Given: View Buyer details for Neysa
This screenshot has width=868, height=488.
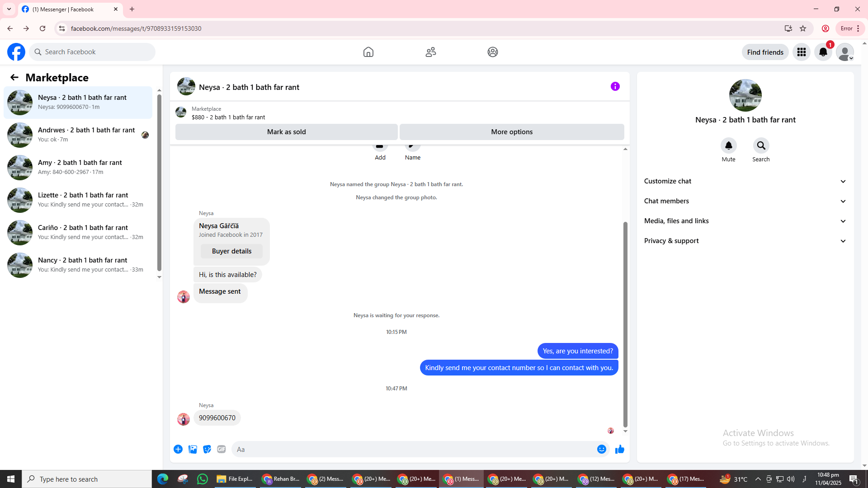Looking at the screenshot, I should click(231, 251).
